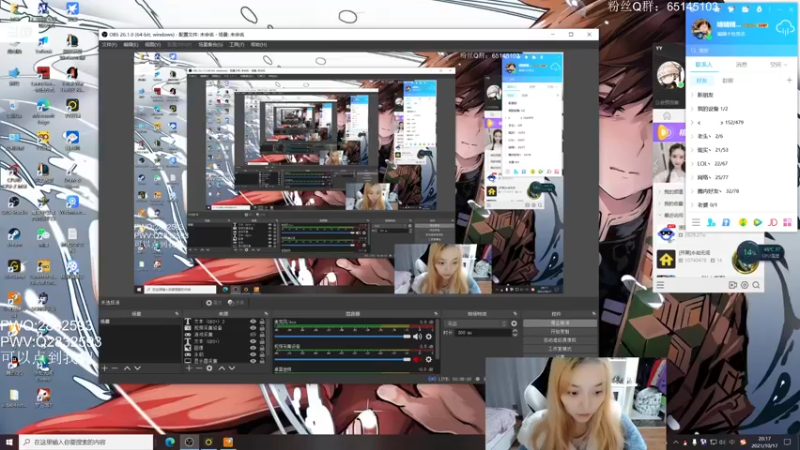Screen dimensions: 800x450
Task: Click the QQ add friend icon
Action: coord(711,222)
